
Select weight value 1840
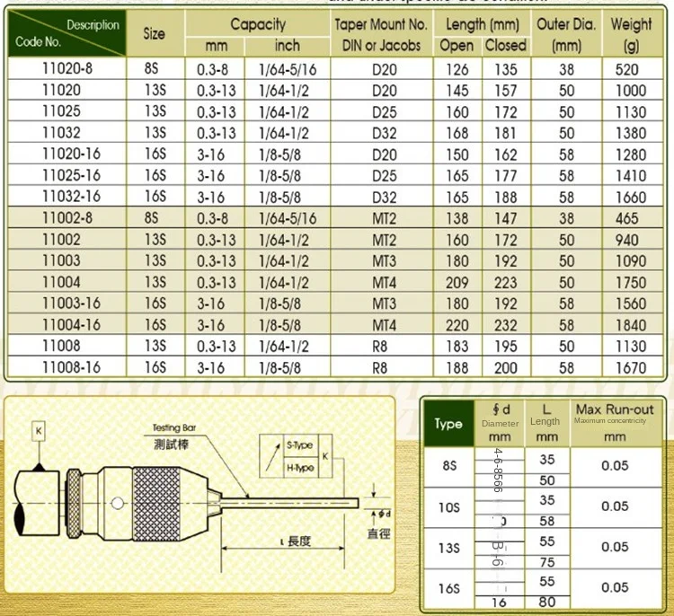(x=631, y=325)
